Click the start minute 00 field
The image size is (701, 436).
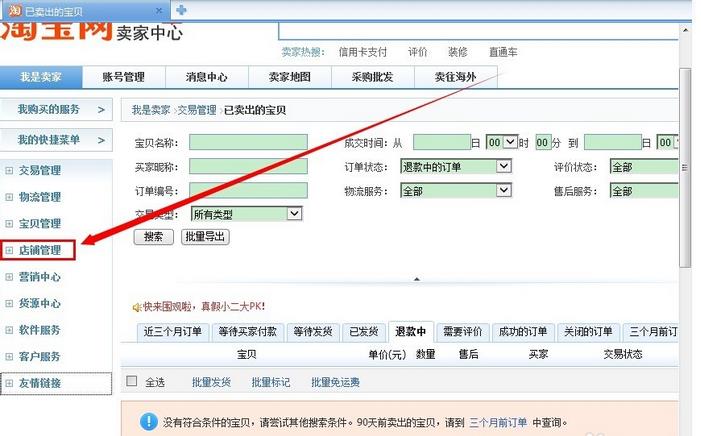point(543,143)
